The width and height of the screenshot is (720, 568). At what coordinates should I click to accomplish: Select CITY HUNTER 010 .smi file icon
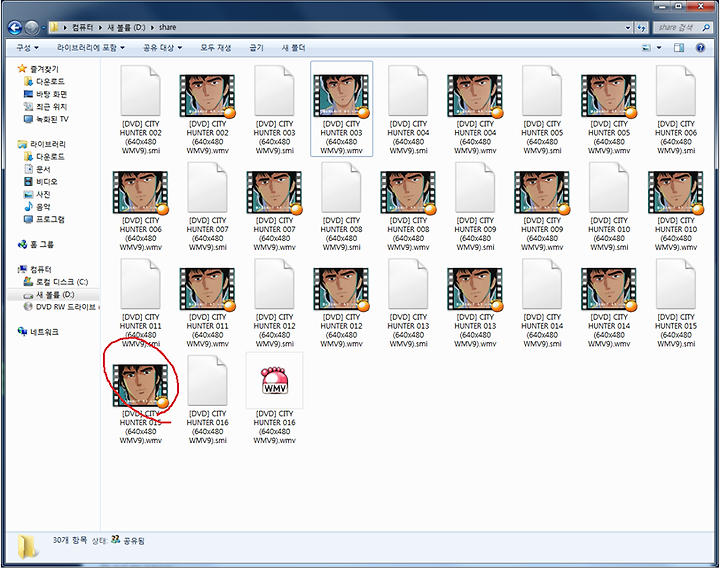pyautogui.click(x=609, y=187)
